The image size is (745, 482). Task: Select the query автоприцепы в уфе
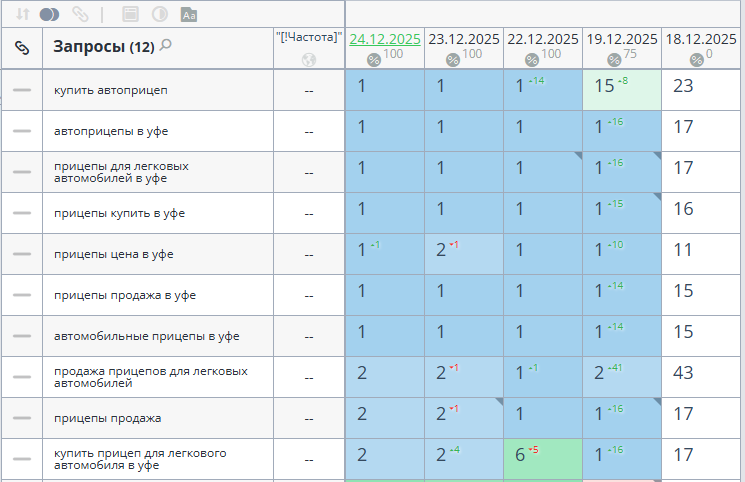click(111, 131)
